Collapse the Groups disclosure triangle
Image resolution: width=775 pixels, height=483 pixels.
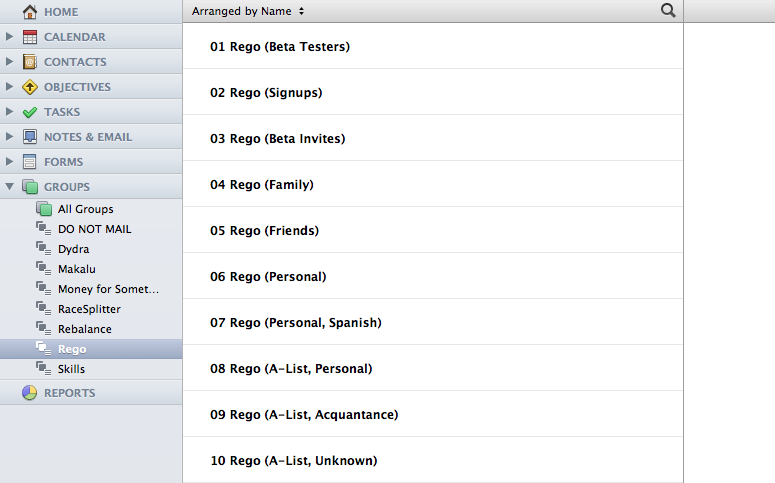point(9,186)
